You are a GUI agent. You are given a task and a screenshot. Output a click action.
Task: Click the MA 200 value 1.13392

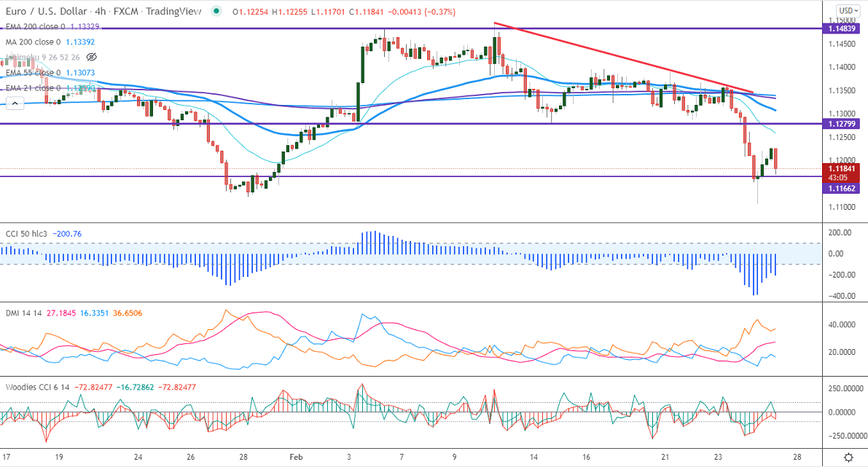click(80, 42)
